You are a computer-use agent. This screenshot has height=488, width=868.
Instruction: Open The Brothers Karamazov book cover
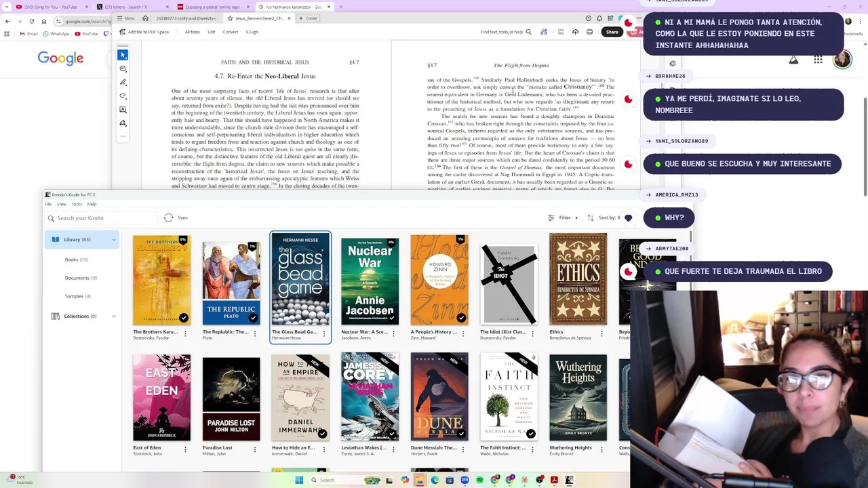pos(161,280)
